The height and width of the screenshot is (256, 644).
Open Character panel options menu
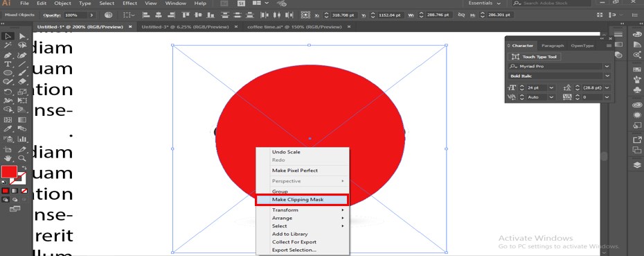point(609,46)
